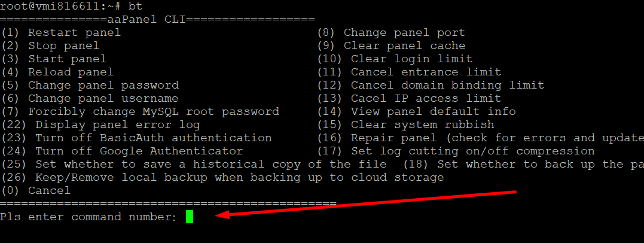Click 'Display panel error log' line
Viewport: 644px width, 243px height.
click(x=100, y=124)
